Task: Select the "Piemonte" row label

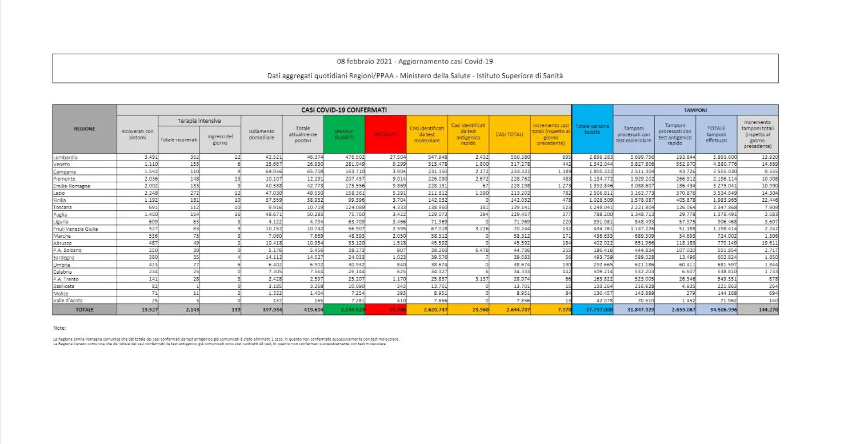Action: [85, 179]
